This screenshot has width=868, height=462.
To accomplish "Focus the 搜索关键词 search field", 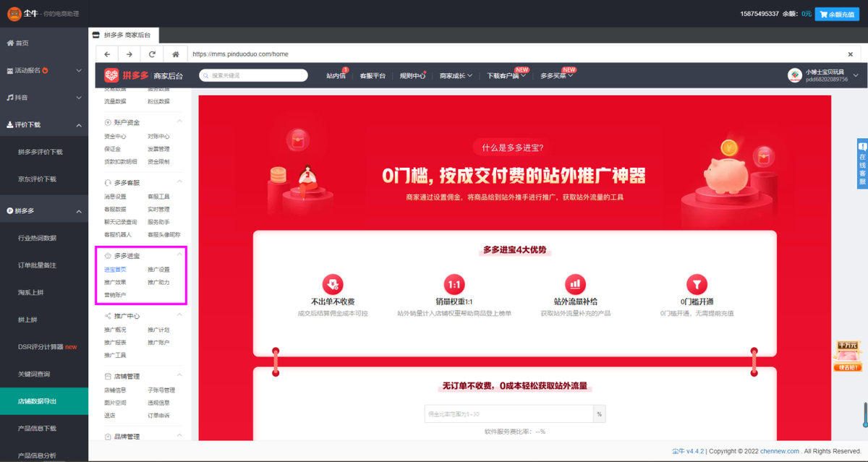I will 253,75.
